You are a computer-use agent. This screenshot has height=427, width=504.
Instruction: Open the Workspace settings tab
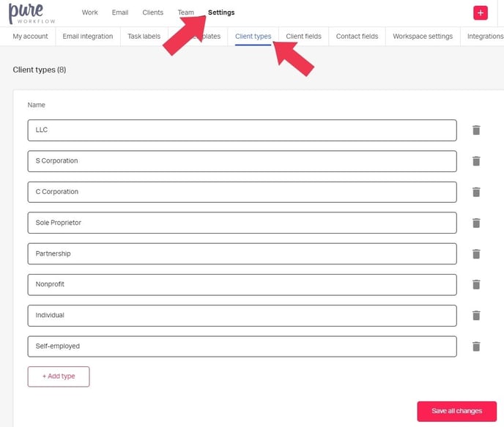point(423,36)
